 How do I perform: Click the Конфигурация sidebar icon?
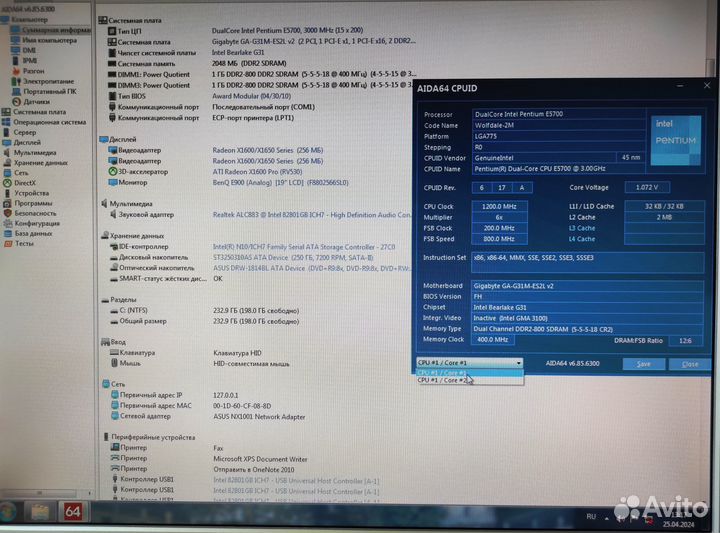pyautogui.click(x=6, y=223)
